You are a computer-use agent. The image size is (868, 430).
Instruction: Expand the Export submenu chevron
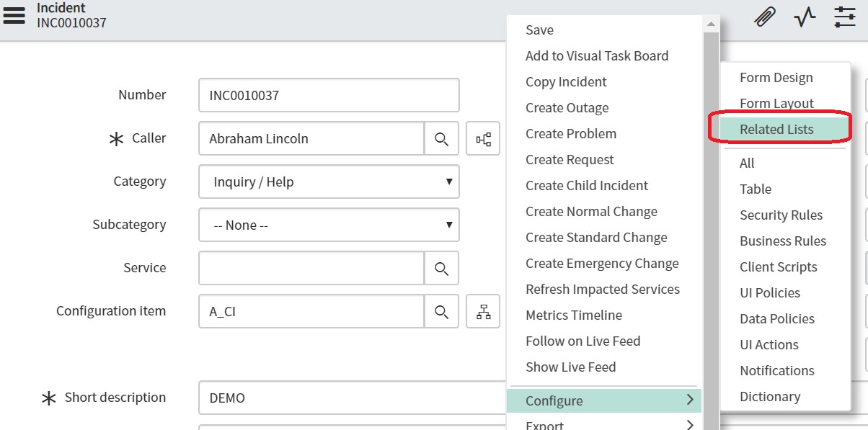(689, 424)
